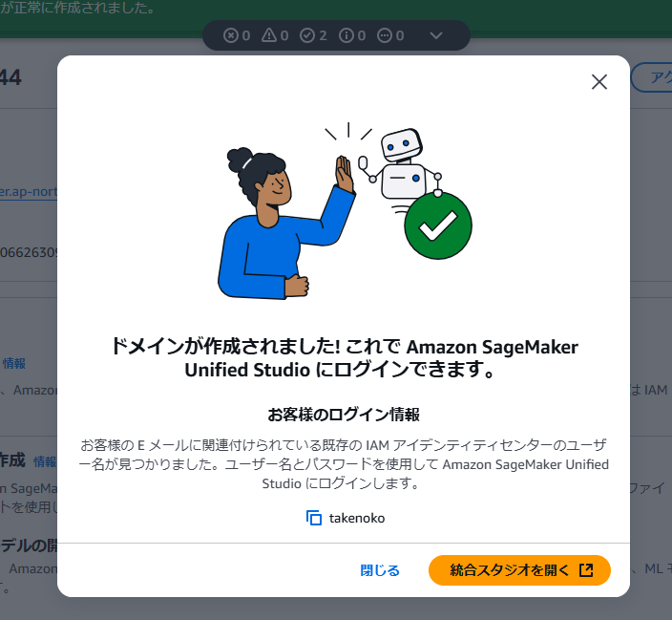Open 統合スタジオを開く button
Viewport: 672px width, 620px height.
click(519, 570)
